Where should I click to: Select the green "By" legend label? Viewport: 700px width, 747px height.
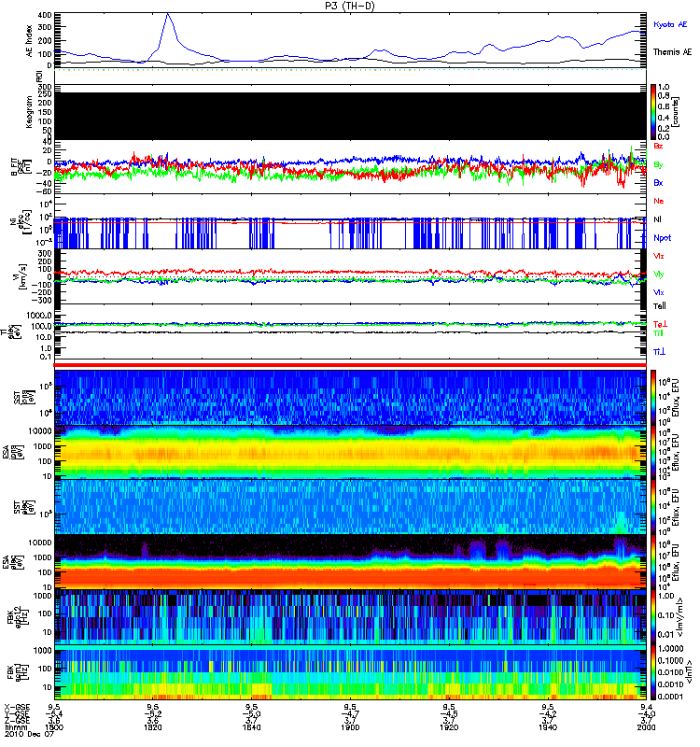(658, 165)
